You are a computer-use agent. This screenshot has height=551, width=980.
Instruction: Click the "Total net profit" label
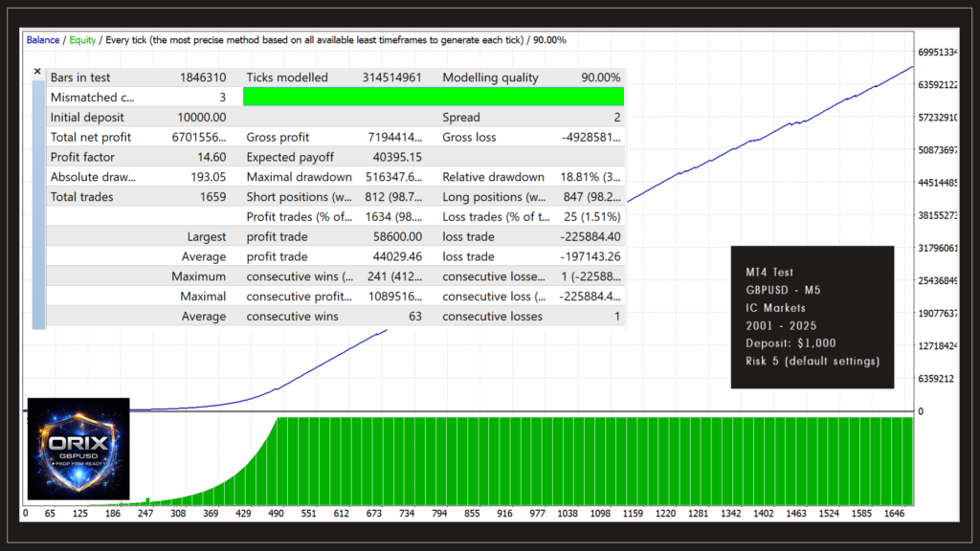[91, 138]
